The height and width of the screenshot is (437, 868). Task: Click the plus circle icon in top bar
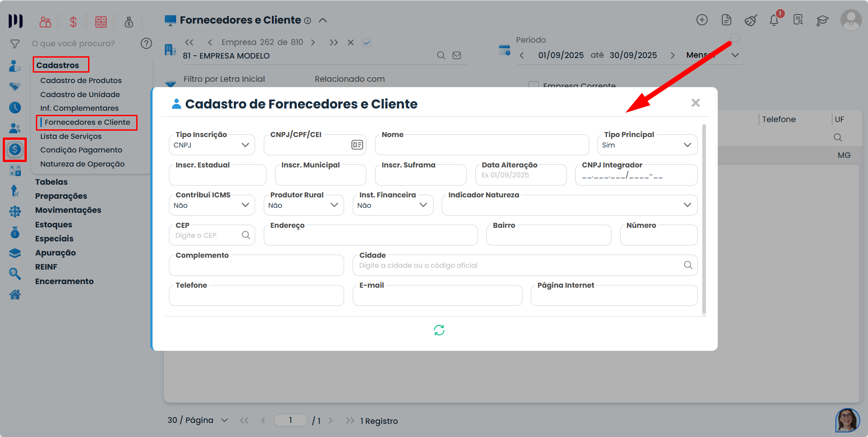point(702,20)
